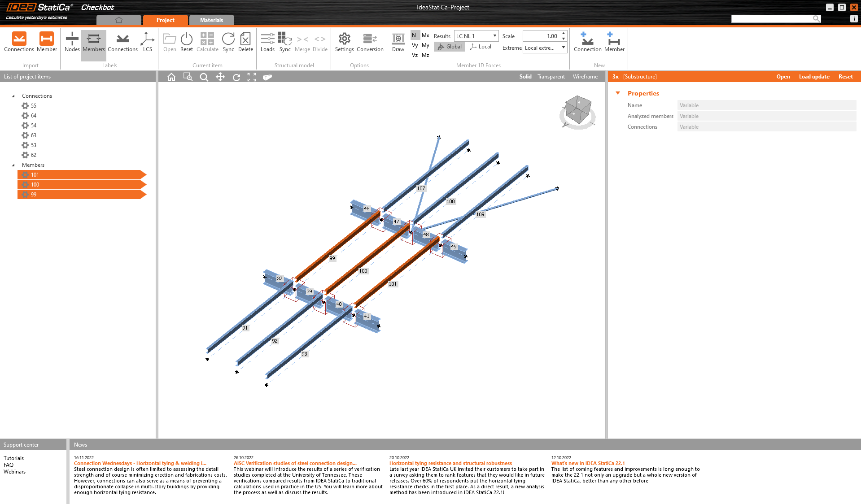Collapse the Members tree node

point(13,165)
